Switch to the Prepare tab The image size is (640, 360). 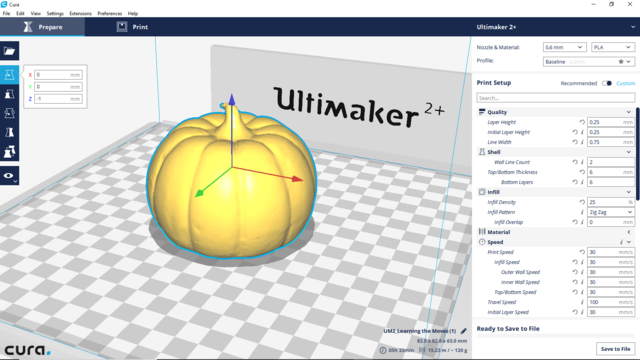tap(42, 27)
